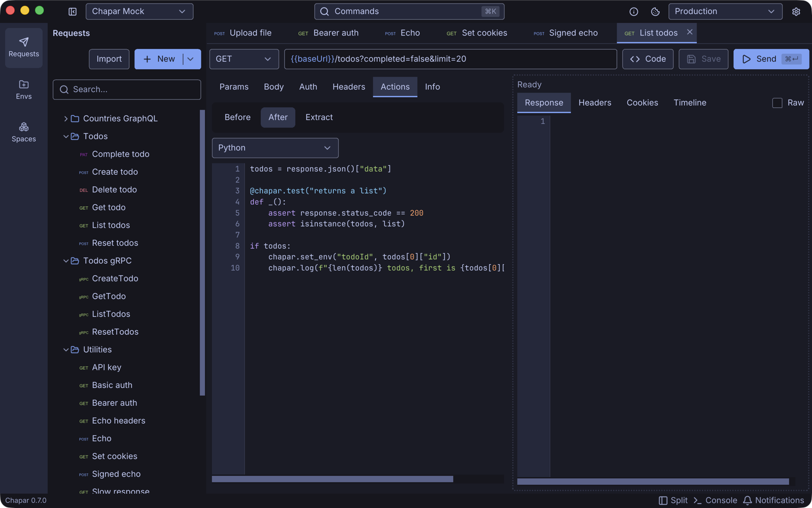Click the Chapar 0.7.0 version text
Viewport: 812px width, 508px height.
coord(26,500)
